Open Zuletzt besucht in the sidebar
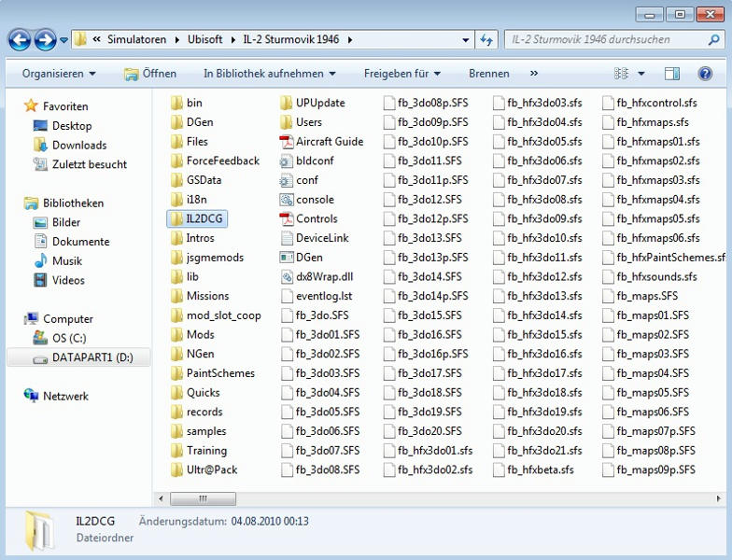Viewport: 732px width, 560px height. tap(80, 164)
